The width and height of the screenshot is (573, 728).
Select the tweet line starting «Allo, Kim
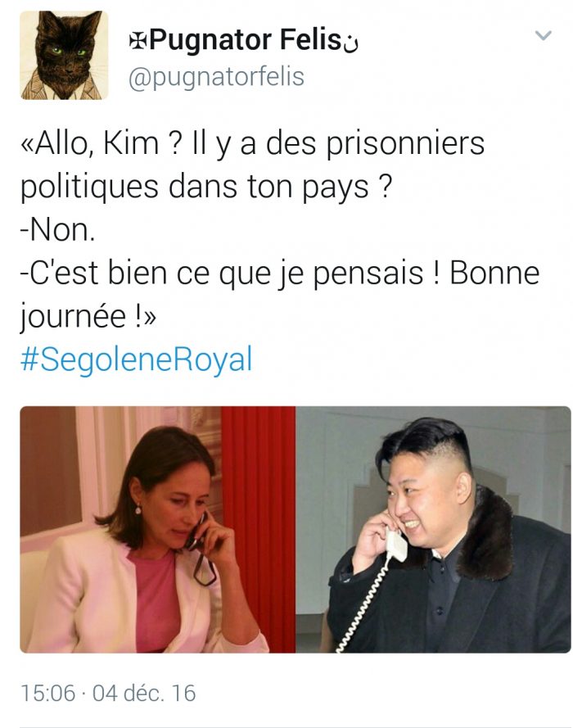[252, 143]
